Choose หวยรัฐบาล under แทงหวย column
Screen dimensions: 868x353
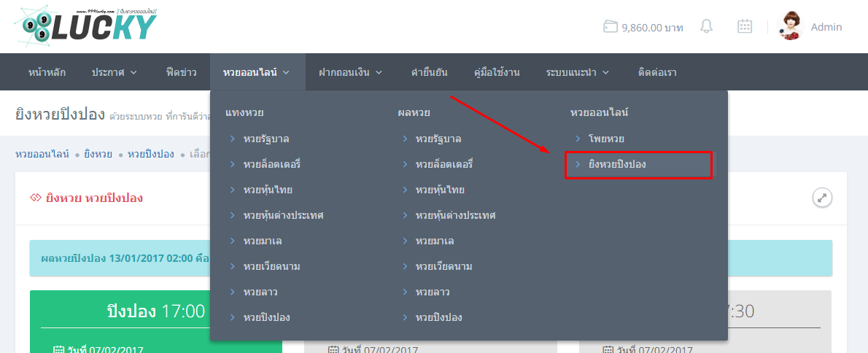266,139
